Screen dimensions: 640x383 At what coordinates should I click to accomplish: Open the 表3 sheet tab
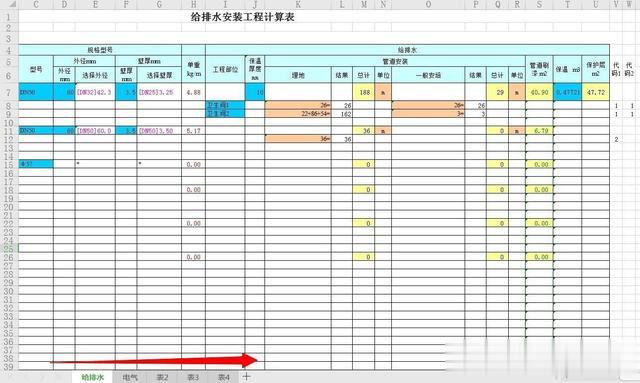(193, 377)
